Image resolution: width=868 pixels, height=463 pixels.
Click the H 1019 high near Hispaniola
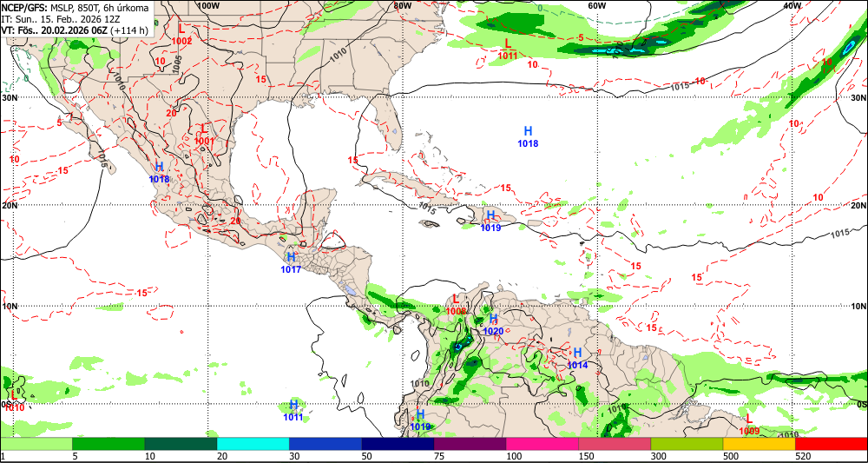point(490,221)
